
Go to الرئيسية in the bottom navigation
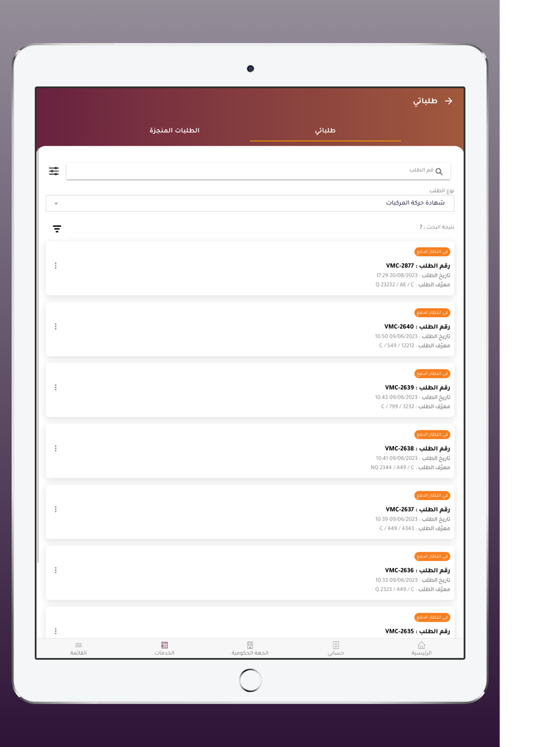(x=421, y=648)
